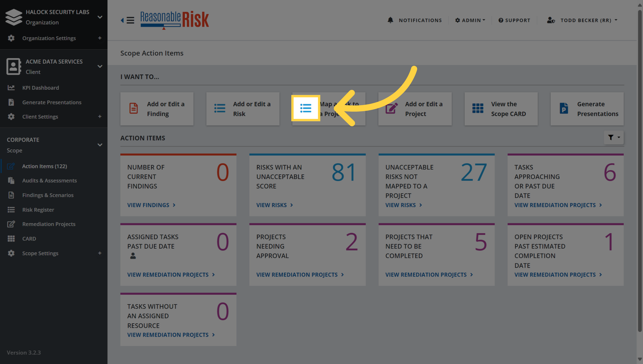Click the Acme Data Services client badge icon

tap(14, 66)
